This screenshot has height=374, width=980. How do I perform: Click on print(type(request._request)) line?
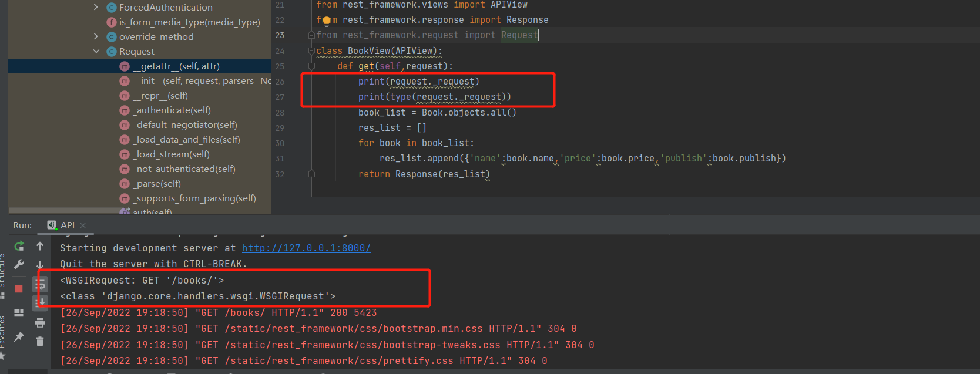point(435,97)
